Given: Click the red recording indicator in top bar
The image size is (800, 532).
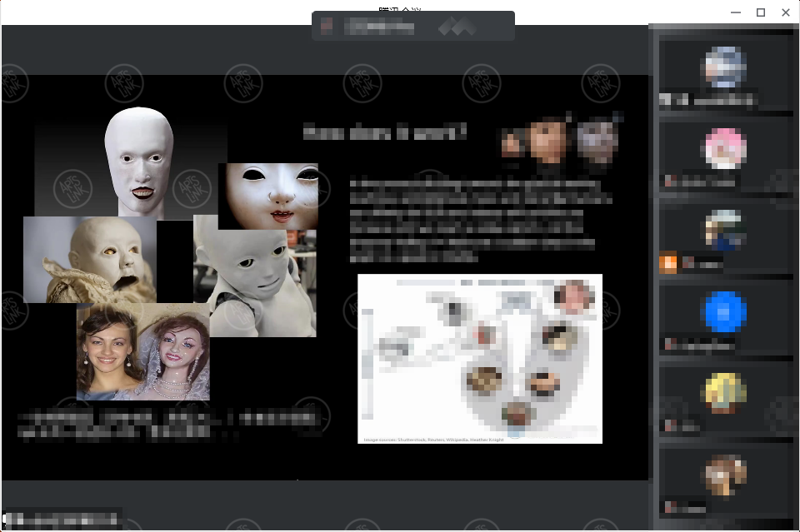Looking at the screenshot, I should [327, 26].
